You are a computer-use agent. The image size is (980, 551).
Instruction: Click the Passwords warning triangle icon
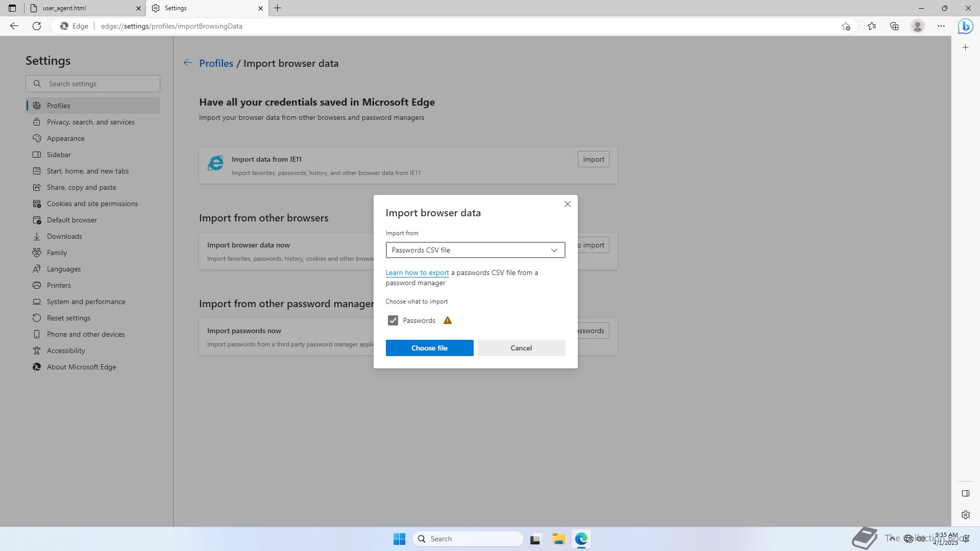pyautogui.click(x=447, y=320)
